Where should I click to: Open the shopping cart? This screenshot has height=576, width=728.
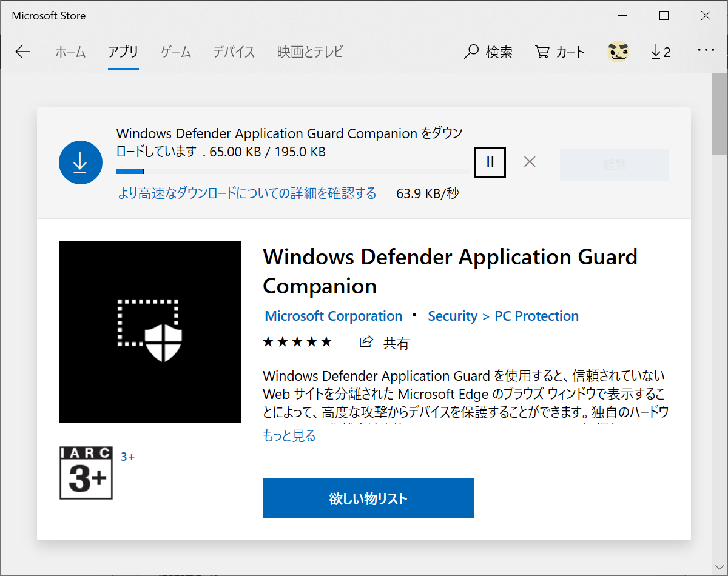click(x=559, y=52)
